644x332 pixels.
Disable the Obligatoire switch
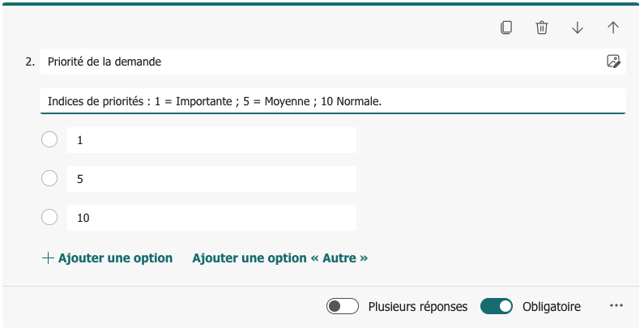[497, 306]
